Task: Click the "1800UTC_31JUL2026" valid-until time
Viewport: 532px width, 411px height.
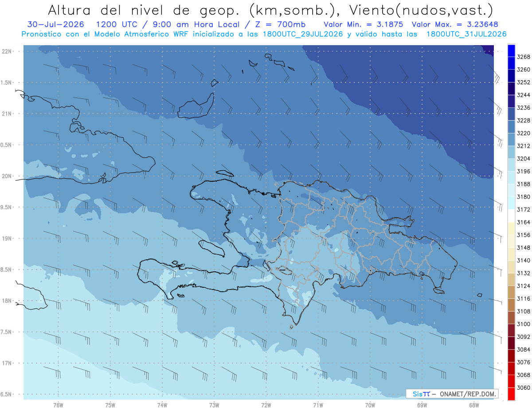Action: (x=467, y=34)
